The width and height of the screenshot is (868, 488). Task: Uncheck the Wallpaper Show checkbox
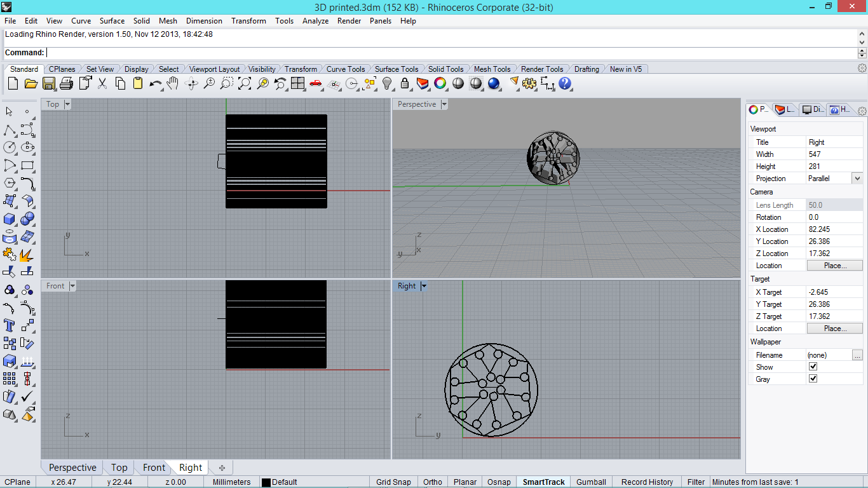(x=813, y=367)
